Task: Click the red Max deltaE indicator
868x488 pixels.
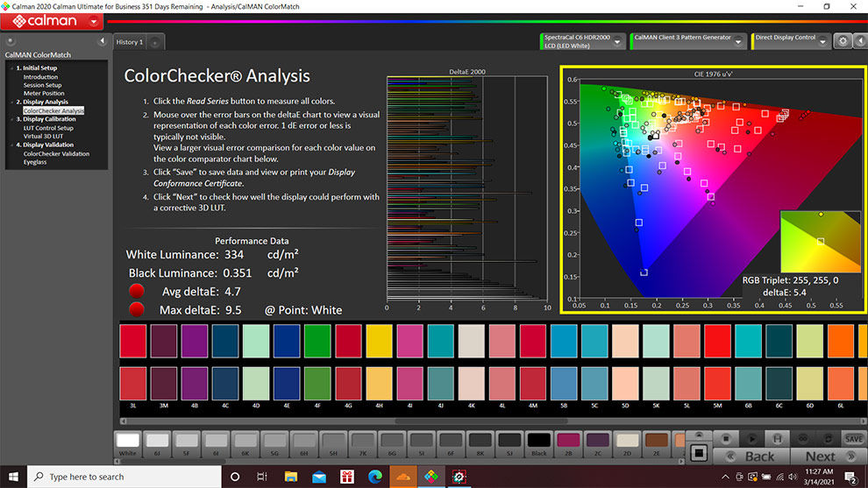Action: pyautogui.click(x=136, y=309)
